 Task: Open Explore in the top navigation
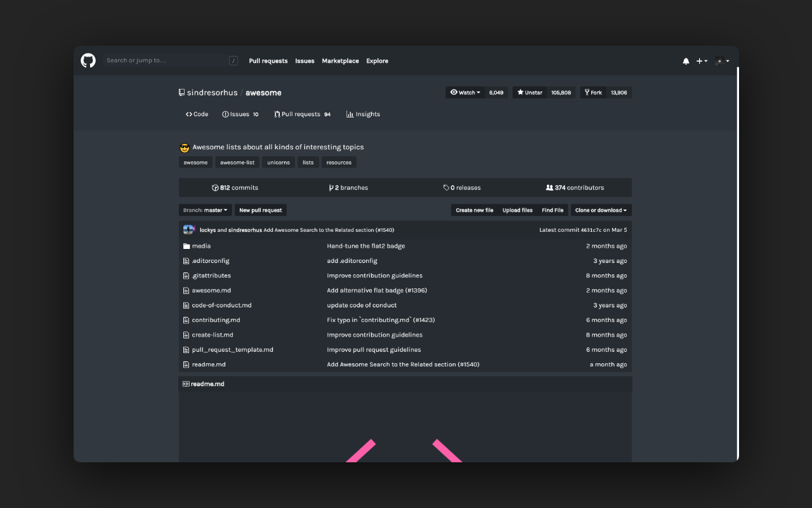coord(377,61)
